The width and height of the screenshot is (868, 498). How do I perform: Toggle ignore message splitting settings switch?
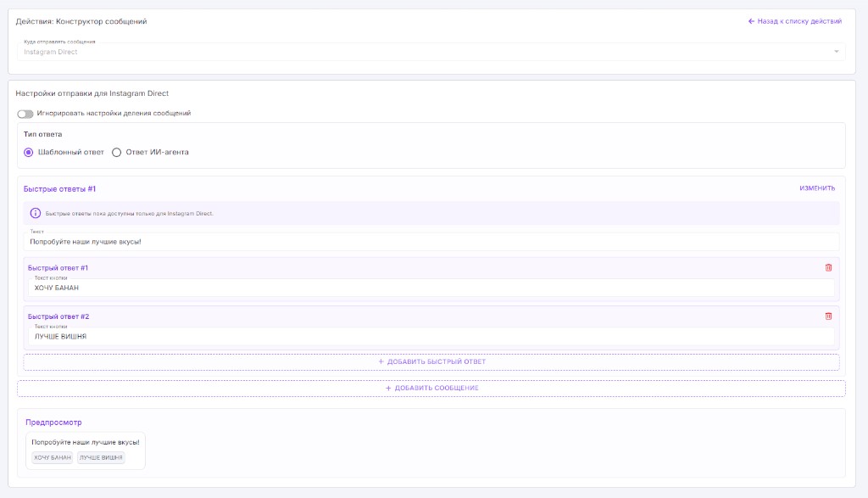(25, 115)
